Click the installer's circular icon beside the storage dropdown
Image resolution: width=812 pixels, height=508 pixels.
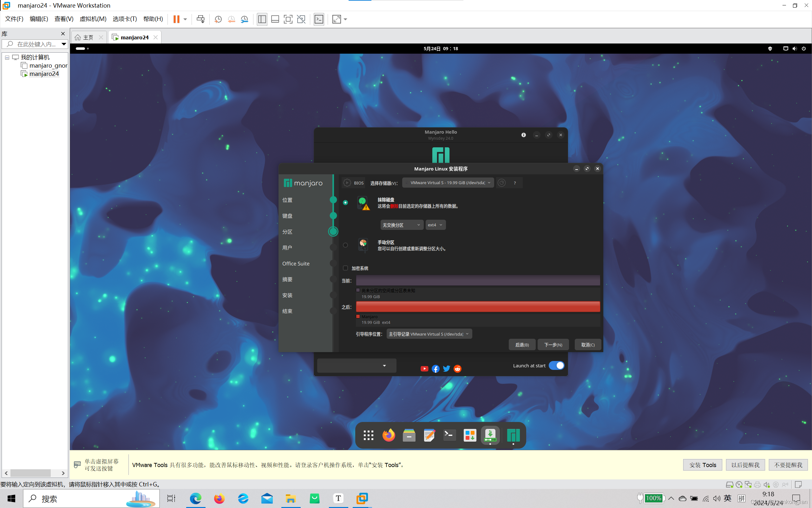point(501,183)
